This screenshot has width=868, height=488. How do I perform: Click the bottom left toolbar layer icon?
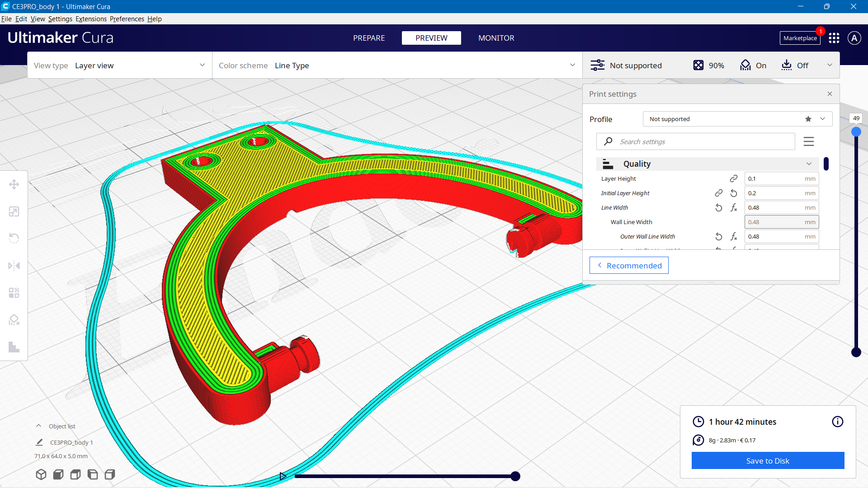[14, 347]
